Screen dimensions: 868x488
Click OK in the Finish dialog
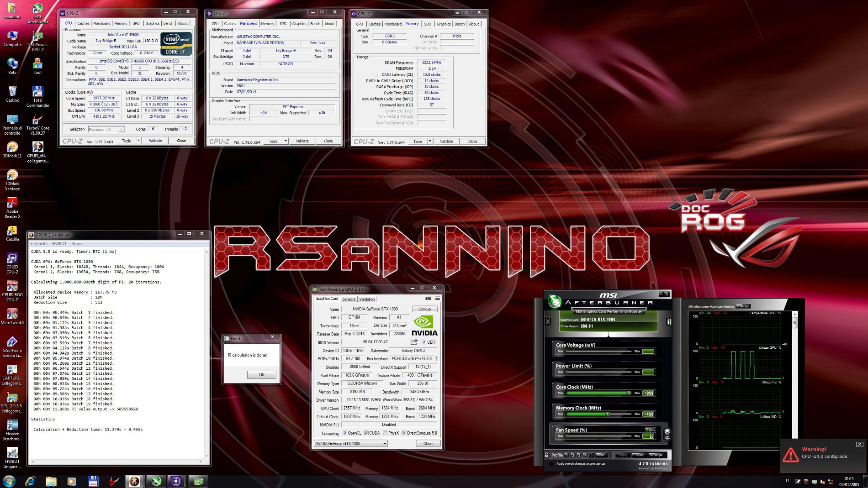click(261, 374)
